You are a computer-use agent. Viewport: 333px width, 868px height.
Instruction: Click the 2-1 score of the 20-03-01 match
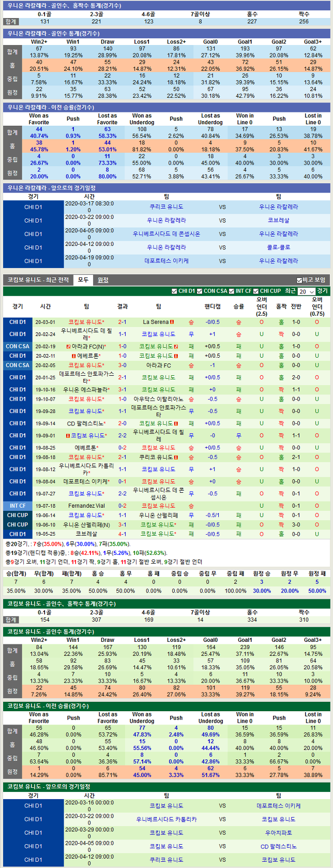(122, 322)
